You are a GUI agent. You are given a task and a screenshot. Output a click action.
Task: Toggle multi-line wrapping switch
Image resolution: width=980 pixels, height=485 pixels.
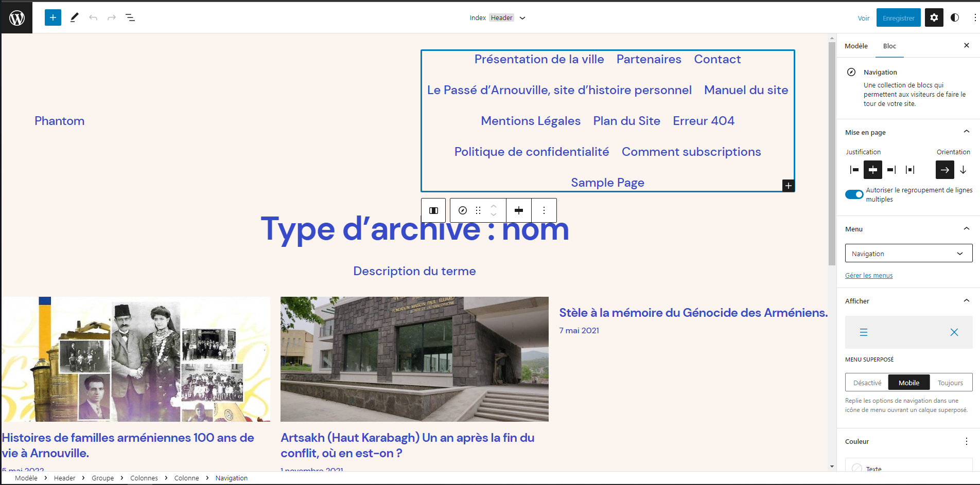854,194
